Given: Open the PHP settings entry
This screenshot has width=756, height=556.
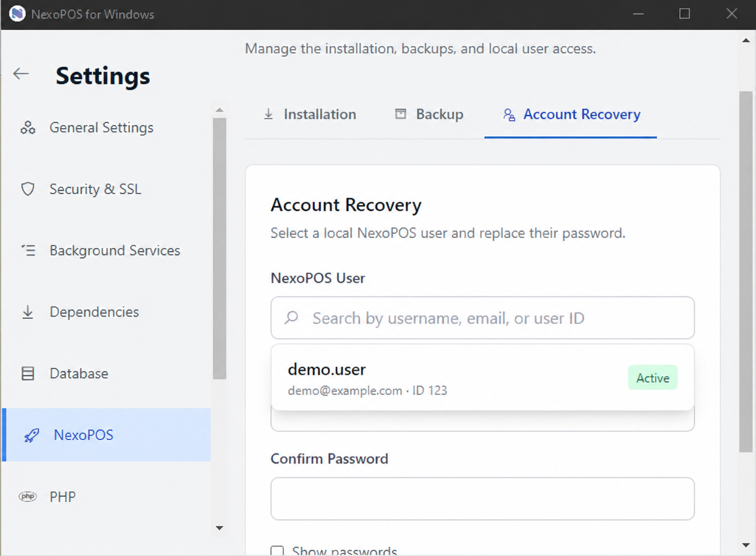Looking at the screenshot, I should [107, 497].
